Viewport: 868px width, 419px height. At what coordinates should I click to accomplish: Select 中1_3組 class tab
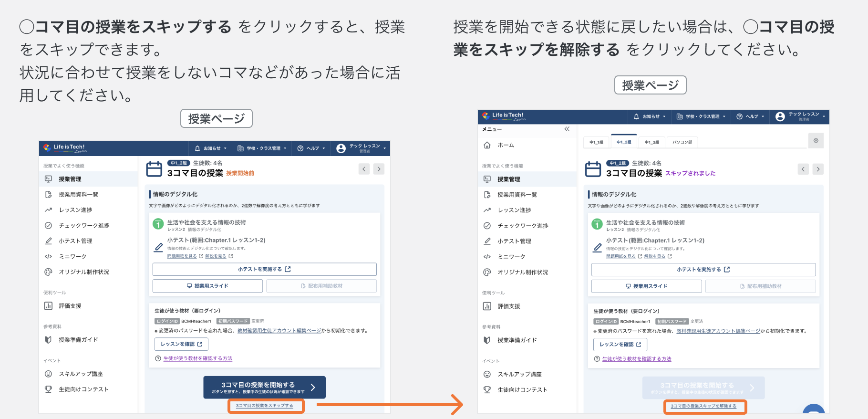652,142
